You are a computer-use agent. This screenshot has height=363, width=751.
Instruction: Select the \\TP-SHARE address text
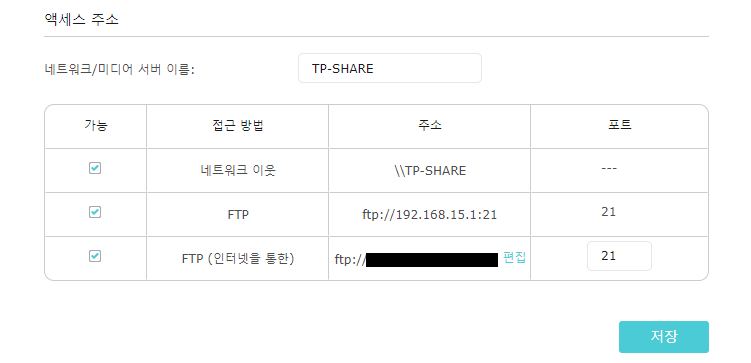tap(429, 170)
